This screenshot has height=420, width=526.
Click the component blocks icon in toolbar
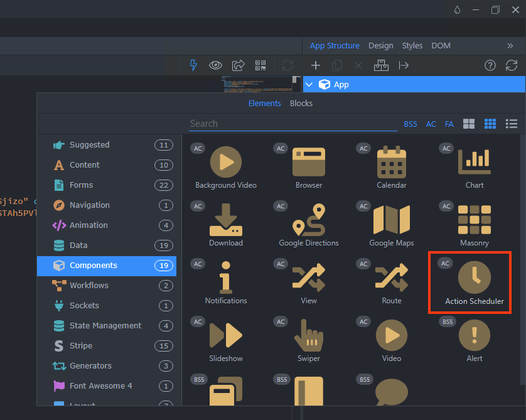coord(381,65)
